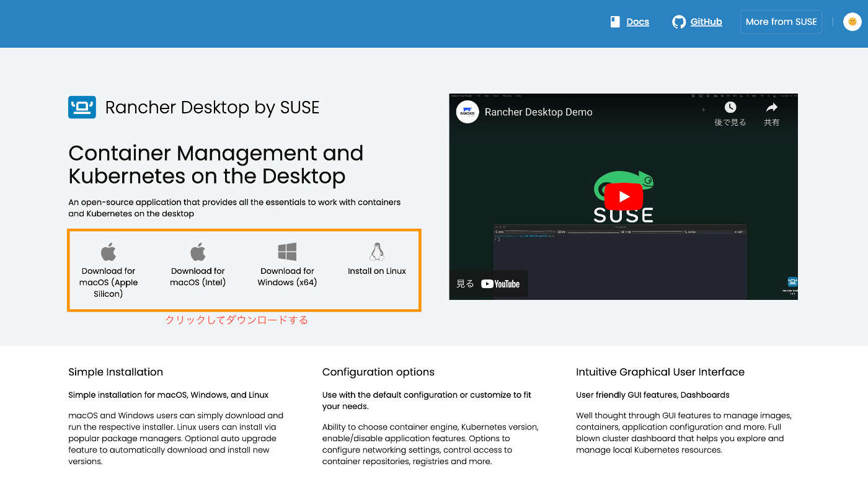Click the Container Management and Kubernetes headline
Viewport: 868px width, 492px height.
[216, 164]
